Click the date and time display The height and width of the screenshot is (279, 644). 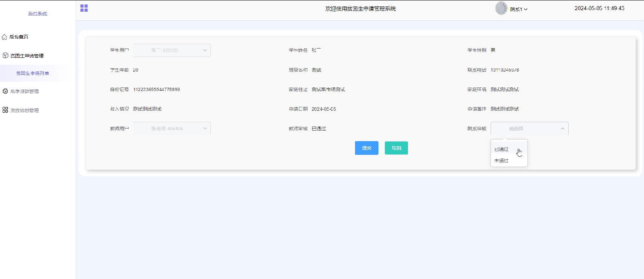click(599, 8)
